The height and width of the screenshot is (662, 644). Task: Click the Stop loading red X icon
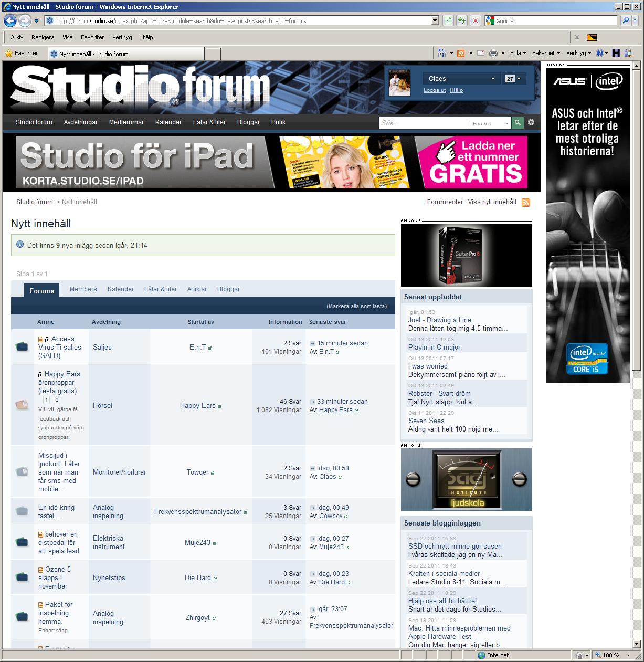pyautogui.click(x=476, y=21)
